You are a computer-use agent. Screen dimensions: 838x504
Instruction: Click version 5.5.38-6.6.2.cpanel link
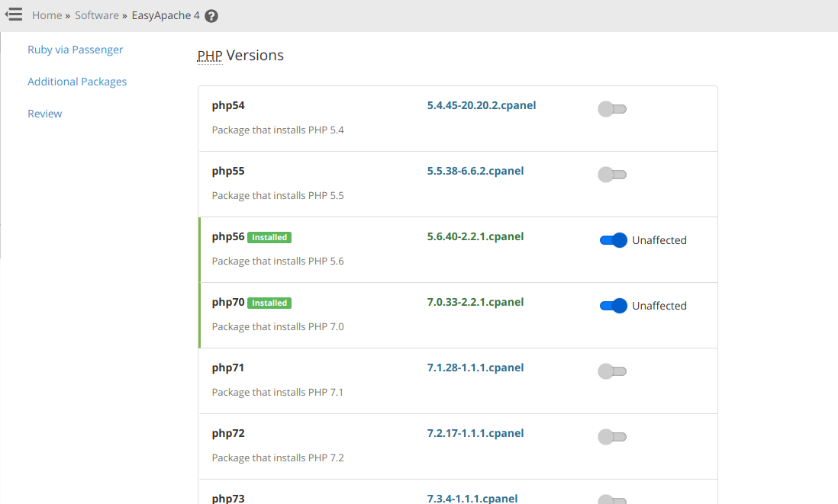[x=475, y=171]
